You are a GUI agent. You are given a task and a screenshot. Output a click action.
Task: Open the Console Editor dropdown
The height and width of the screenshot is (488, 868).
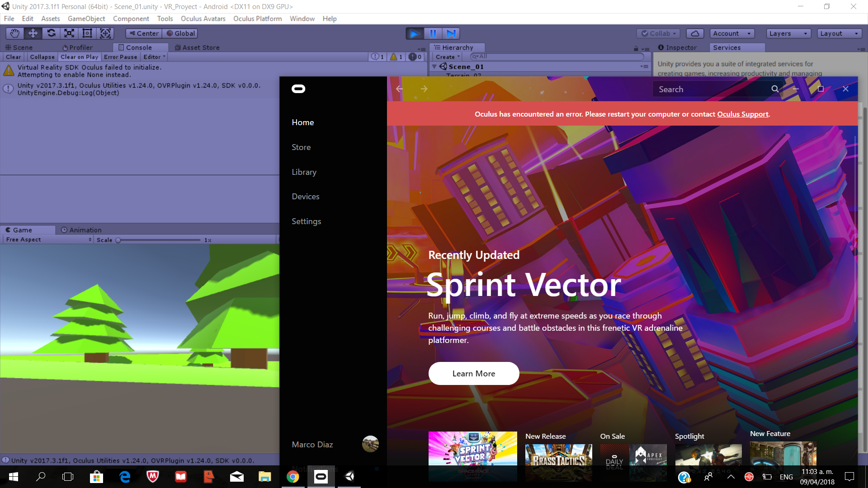pyautogui.click(x=154, y=57)
